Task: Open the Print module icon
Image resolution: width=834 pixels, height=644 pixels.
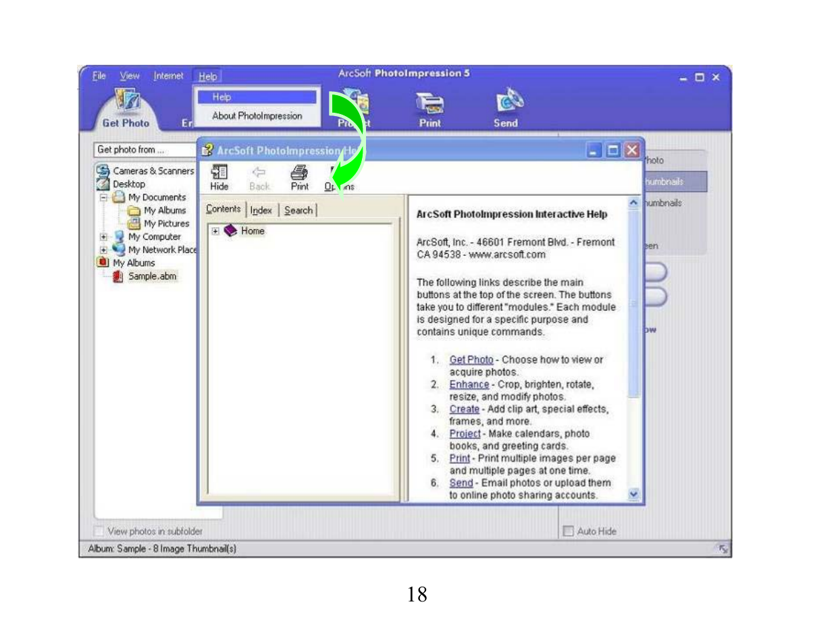Action: 429,103
